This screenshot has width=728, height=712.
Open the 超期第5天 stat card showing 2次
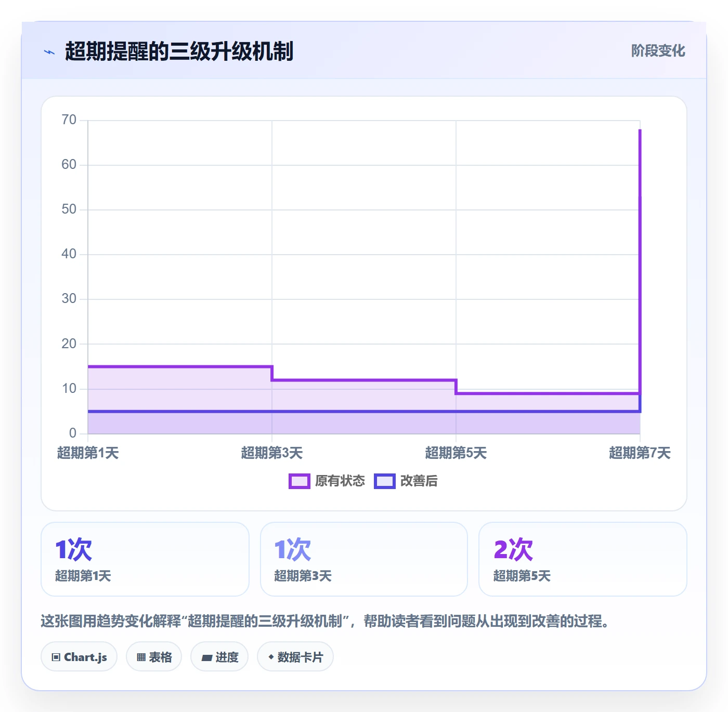[x=583, y=559]
